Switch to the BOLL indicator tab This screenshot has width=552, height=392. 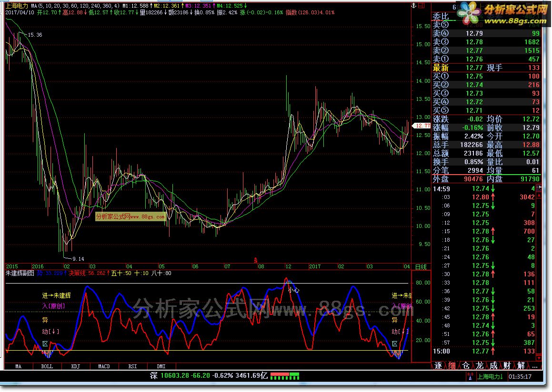(47, 366)
